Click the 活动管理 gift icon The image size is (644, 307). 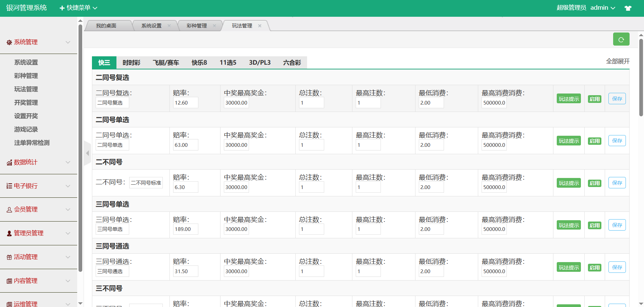[9, 257]
